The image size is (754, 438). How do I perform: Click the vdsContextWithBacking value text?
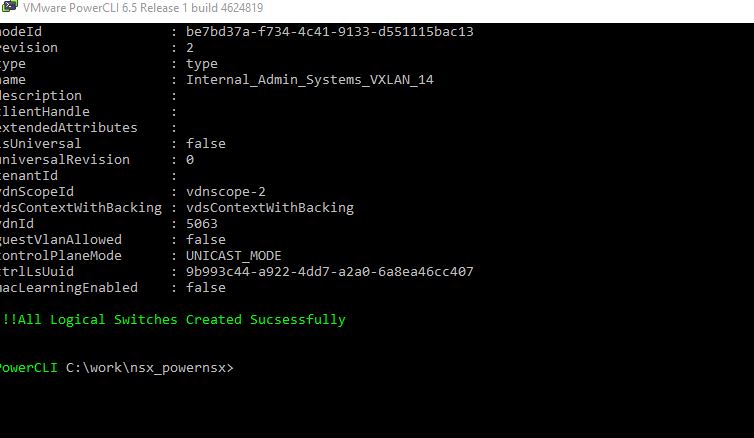pos(270,208)
